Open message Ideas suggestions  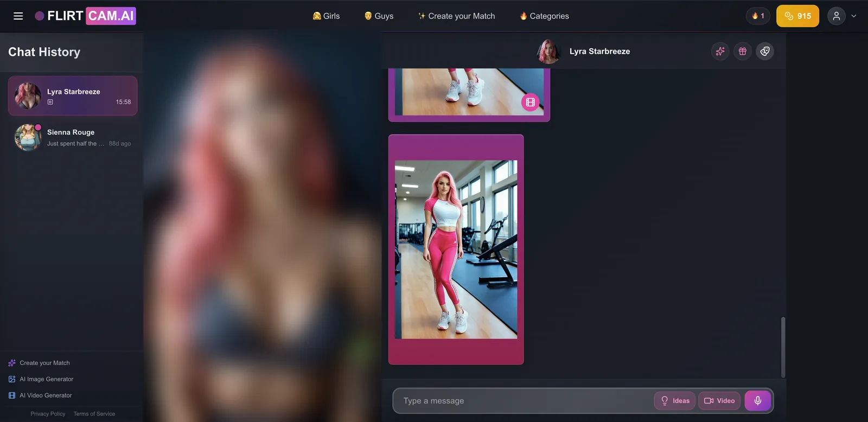[675, 401]
